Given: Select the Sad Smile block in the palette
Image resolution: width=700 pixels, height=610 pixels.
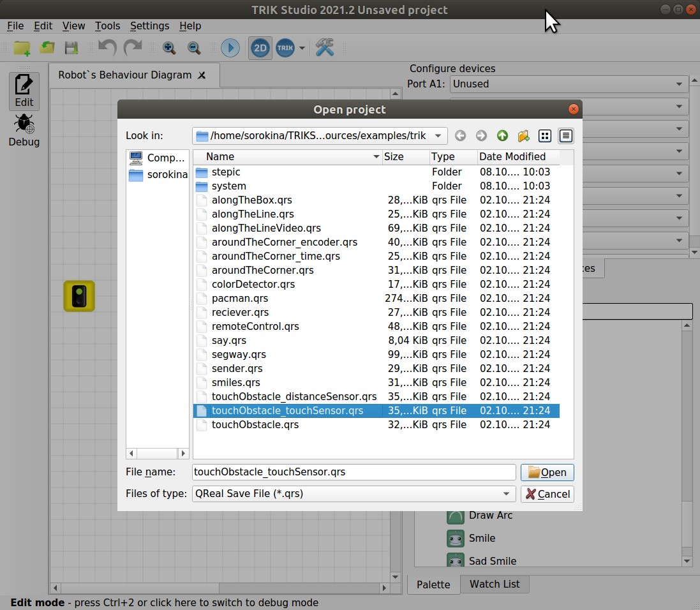Looking at the screenshot, I should click(x=482, y=561).
